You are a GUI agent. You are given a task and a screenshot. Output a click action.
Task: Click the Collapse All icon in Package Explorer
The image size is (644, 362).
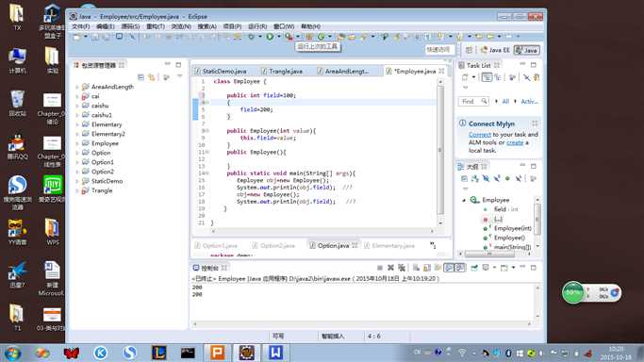click(x=140, y=76)
